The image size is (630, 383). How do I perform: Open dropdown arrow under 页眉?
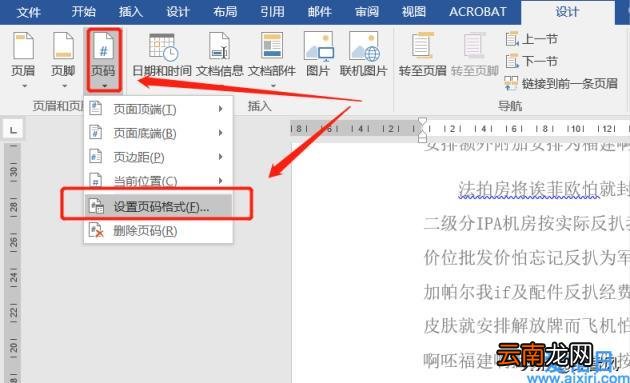(x=25, y=86)
